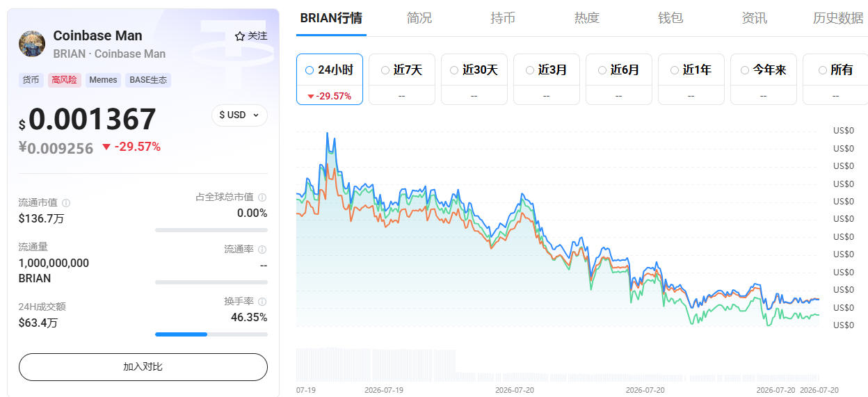The height and width of the screenshot is (397, 868).
Task: Click the BASE生态 tag
Action: pos(148,80)
